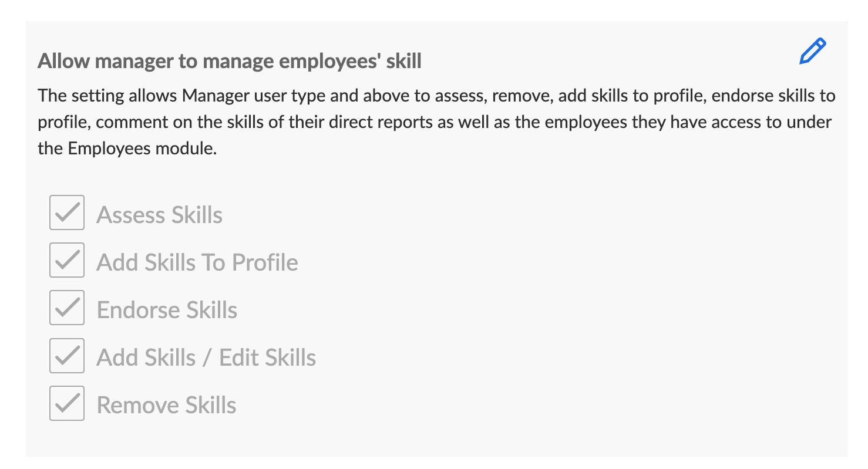Click the Add Skills / Edit Skills label

[206, 357]
